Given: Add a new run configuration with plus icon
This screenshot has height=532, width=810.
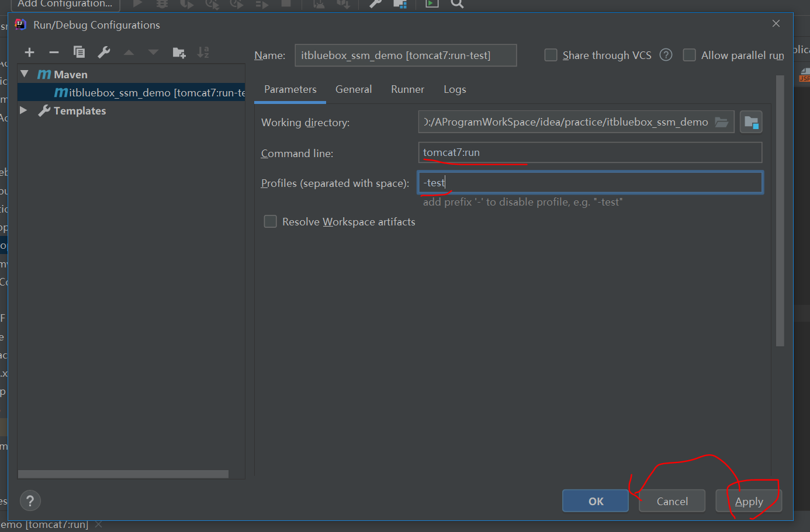Looking at the screenshot, I should (30, 53).
